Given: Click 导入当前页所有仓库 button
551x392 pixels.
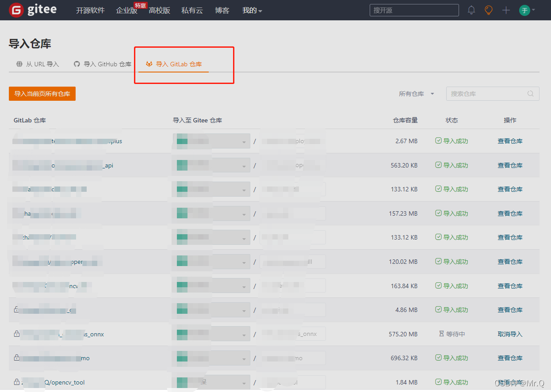Looking at the screenshot, I should (x=42, y=94).
